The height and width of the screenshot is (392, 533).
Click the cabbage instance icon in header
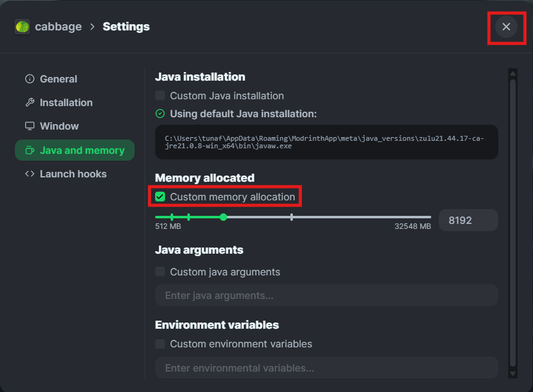[22, 27]
